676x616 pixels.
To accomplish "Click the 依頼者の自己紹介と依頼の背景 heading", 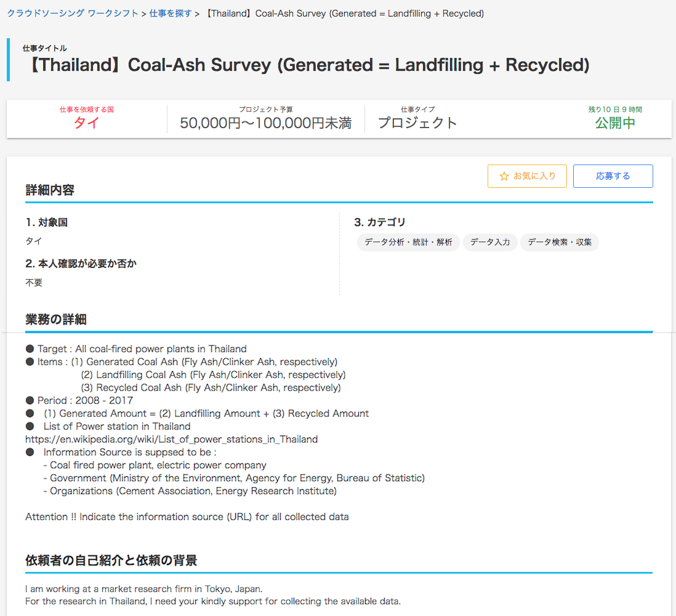I will point(111,561).
